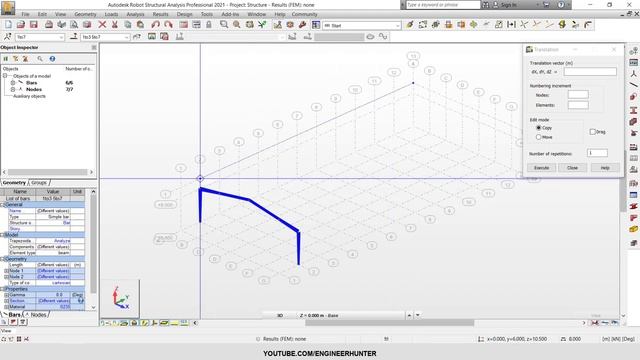Click the Cut scissors icon
The image size is (640, 360).
click(x=115, y=25)
